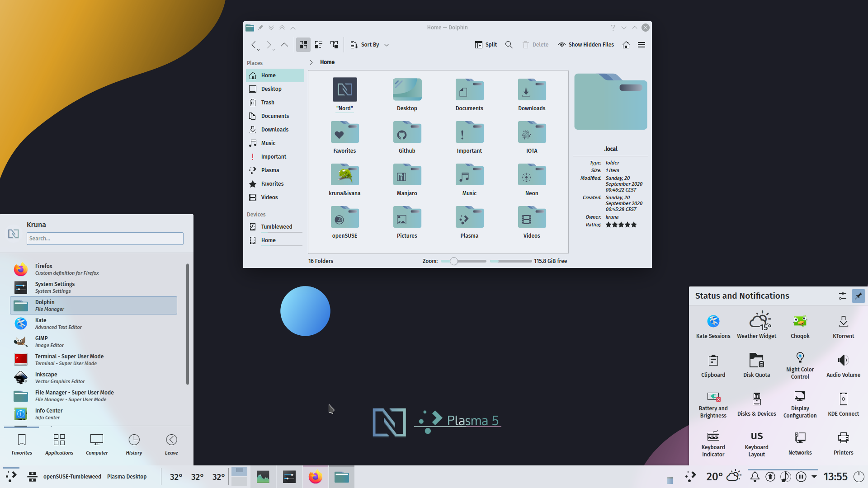Click the Home icon in Dolphin toolbar

tap(626, 45)
